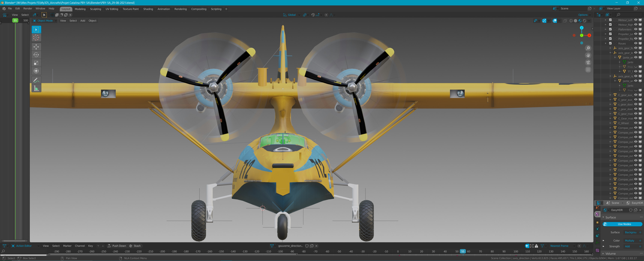Select the Measure ruler tool

pyautogui.click(x=36, y=88)
